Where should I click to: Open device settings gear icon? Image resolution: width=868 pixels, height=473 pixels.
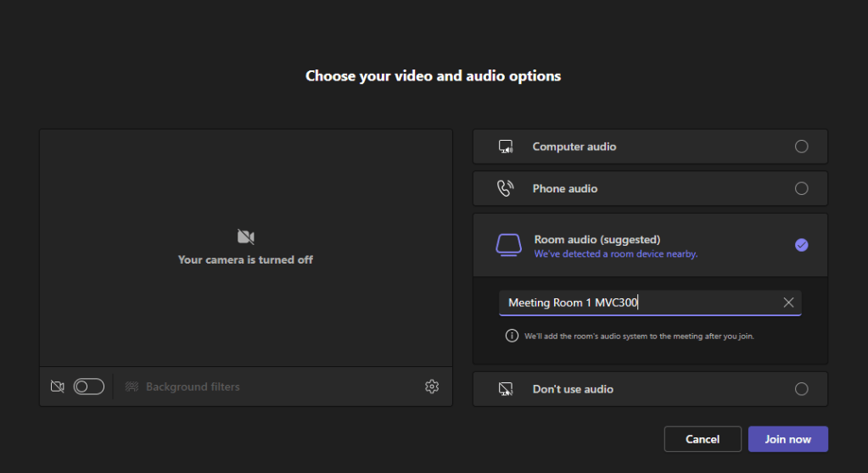[432, 387]
